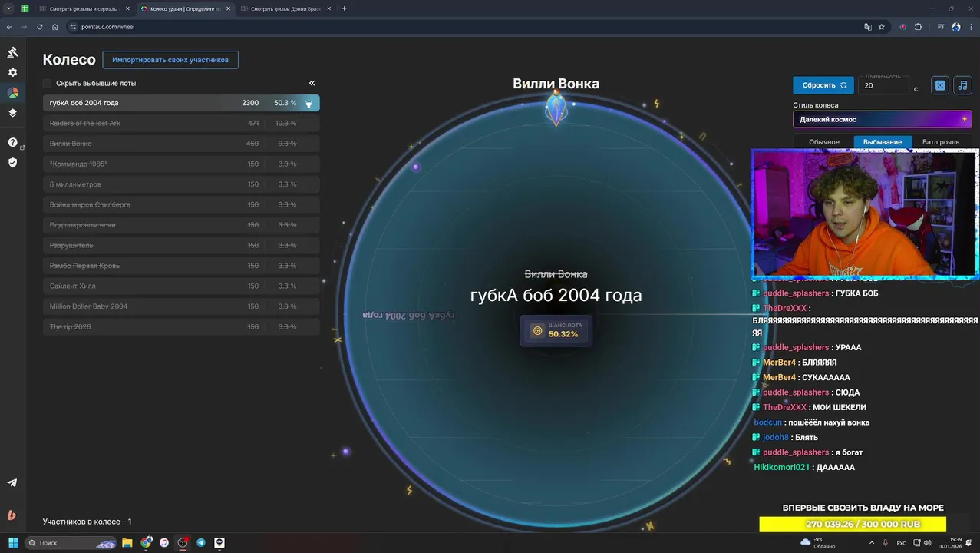Click the browser home button

pos(55,27)
